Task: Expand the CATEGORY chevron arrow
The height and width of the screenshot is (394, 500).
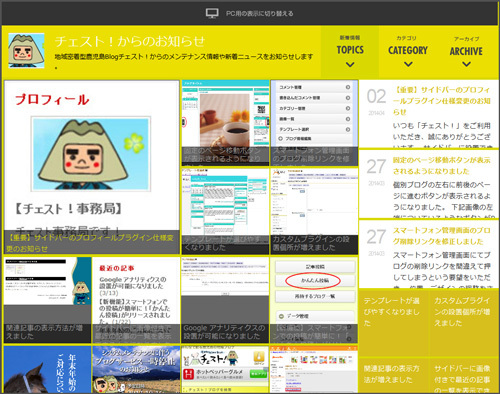Action: (408, 64)
